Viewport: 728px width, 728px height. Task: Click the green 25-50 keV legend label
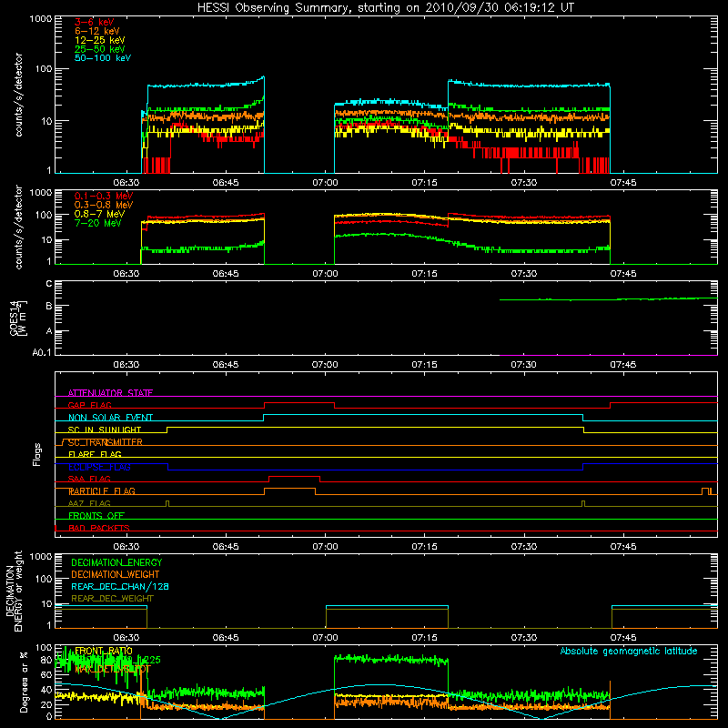coord(100,49)
